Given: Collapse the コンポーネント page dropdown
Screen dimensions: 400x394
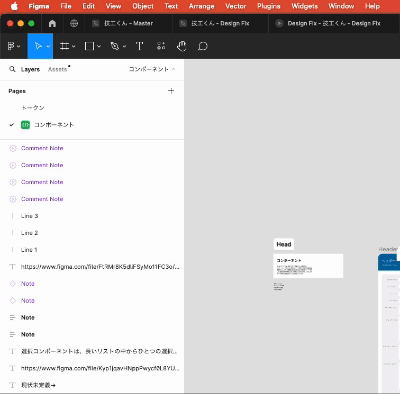Looking at the screenshot, I should point(152,69).
